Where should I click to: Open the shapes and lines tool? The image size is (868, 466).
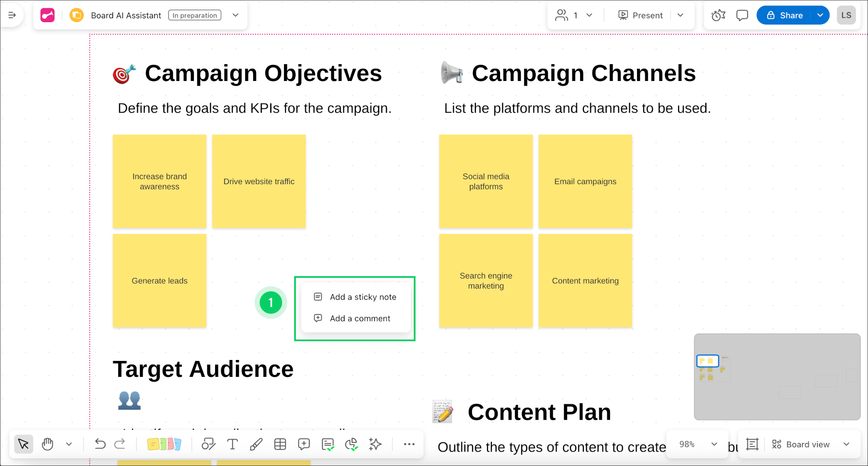pos(208,444)
